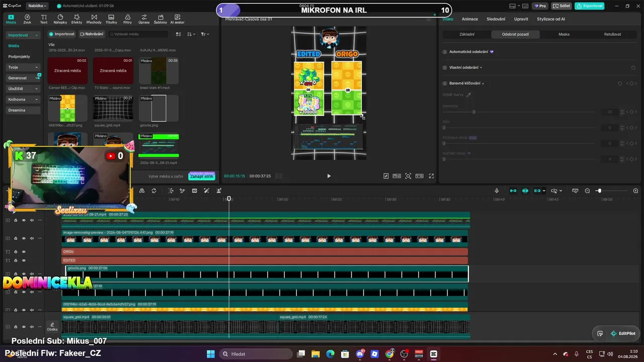Click the Sdílet share button
Viewport: 644px width, 362px height.
point(561,6)
